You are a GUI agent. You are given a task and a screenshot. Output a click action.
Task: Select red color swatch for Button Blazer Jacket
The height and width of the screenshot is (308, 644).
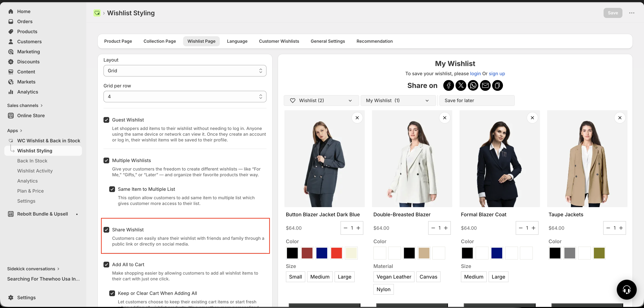pos(336,253)
